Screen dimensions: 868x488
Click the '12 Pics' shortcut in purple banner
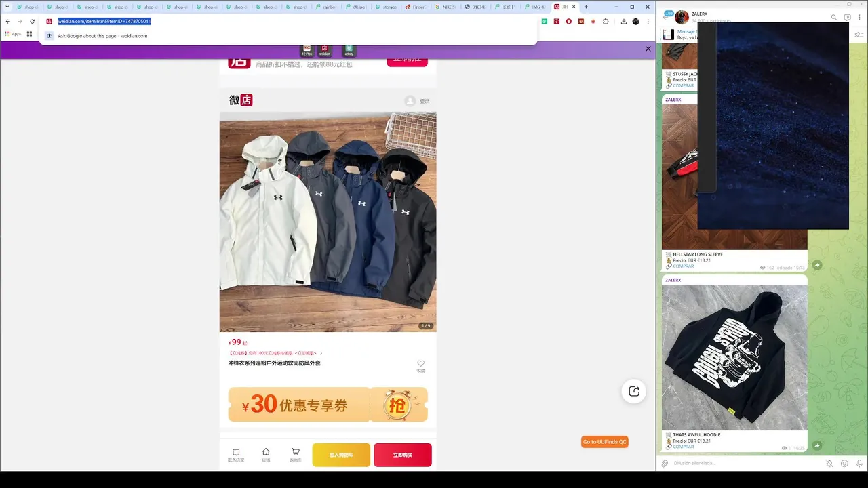(x=307, y=50)
